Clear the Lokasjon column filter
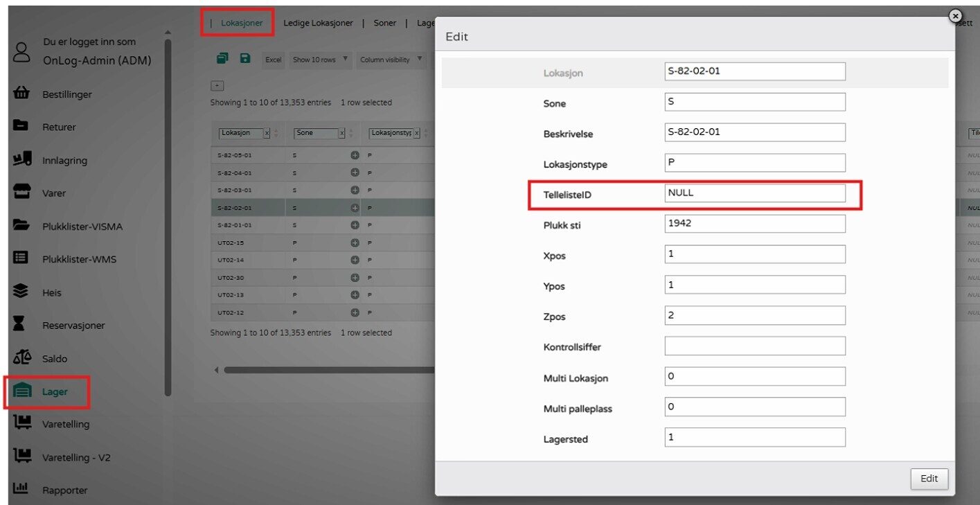 tap(267, 133)
